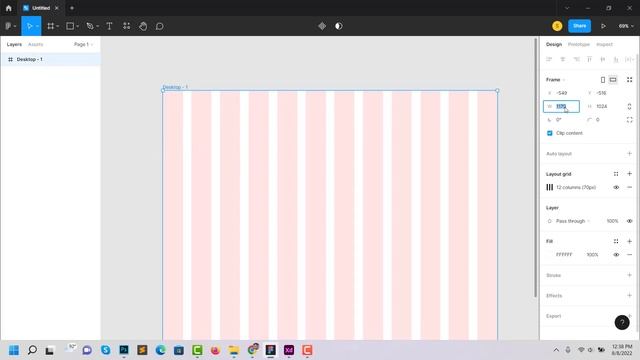Viewport: 640px width, 360px height.
Task: Go to Figma home screen
Action: coord(9,8)
